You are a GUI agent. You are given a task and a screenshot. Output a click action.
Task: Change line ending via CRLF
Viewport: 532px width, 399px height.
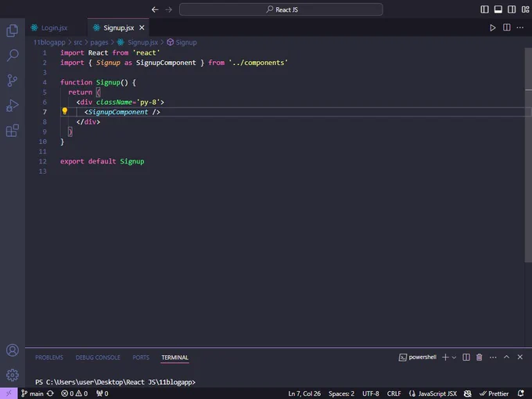(x=394, y=394)
